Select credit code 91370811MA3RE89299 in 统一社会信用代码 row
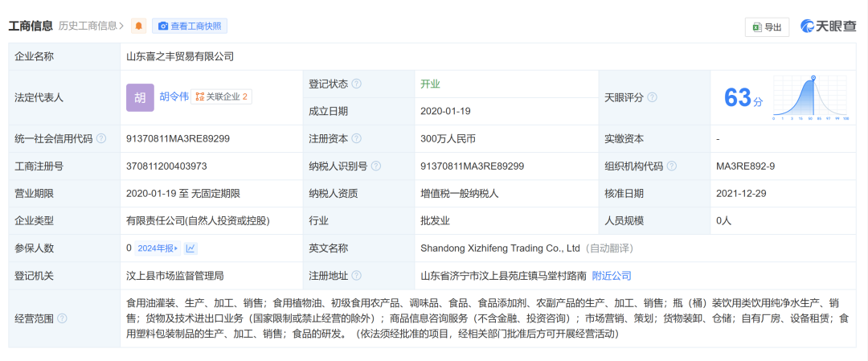The height and width of the screenshot is (361, 868). tap(178, 139)
